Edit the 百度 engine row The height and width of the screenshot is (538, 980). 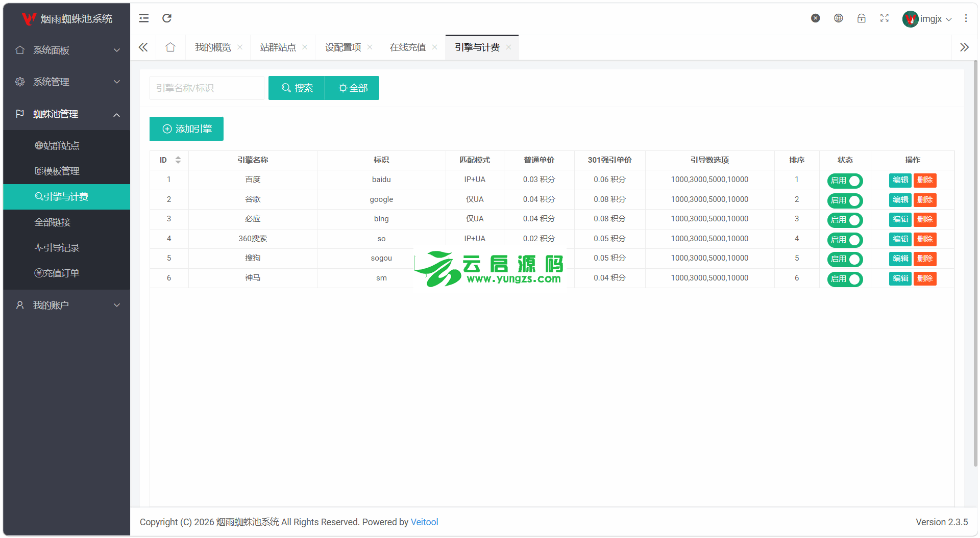(x=900, y=180)
